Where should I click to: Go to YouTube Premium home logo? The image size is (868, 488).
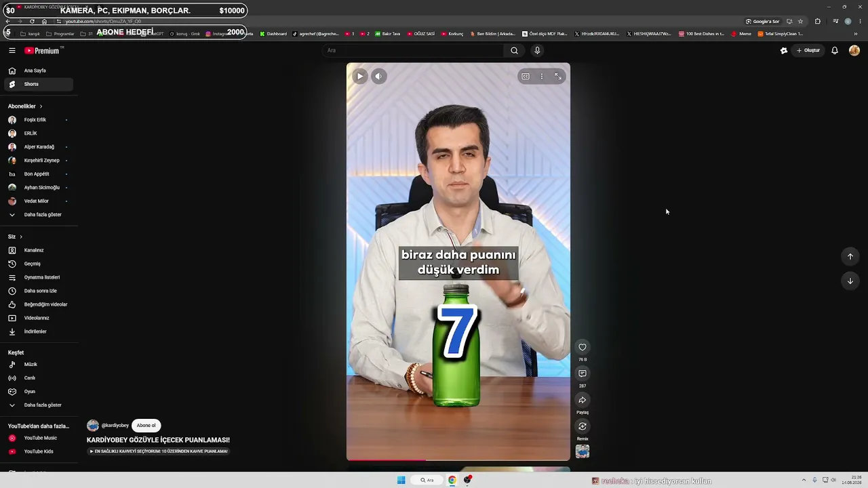coord(42,50)
